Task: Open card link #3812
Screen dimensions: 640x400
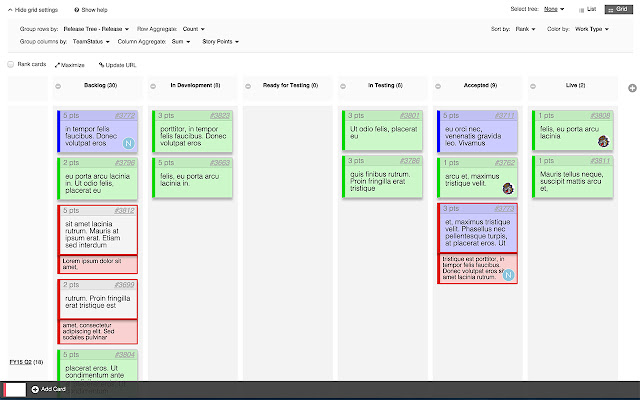Action: [124, 211]
